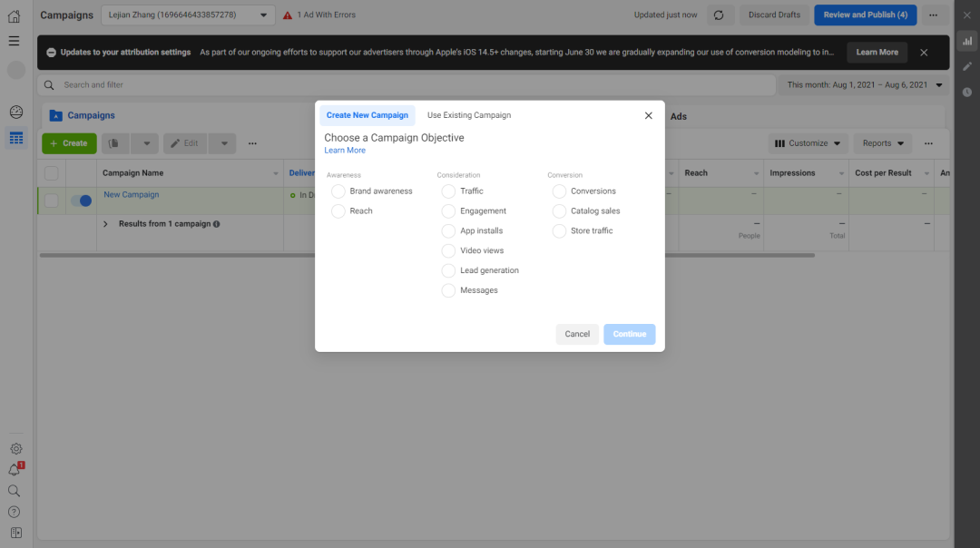
Task: Close the right rail panel X icon
Action: point(967,15)
